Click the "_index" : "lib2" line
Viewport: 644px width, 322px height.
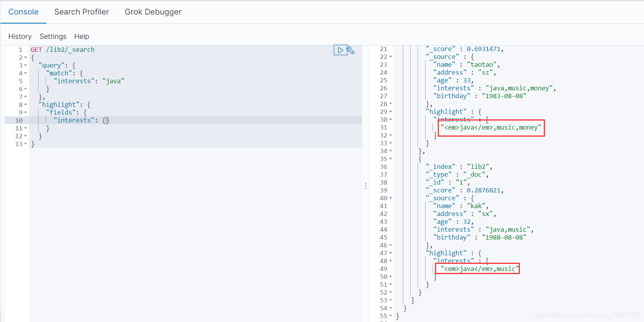click(x=459, y=167)
